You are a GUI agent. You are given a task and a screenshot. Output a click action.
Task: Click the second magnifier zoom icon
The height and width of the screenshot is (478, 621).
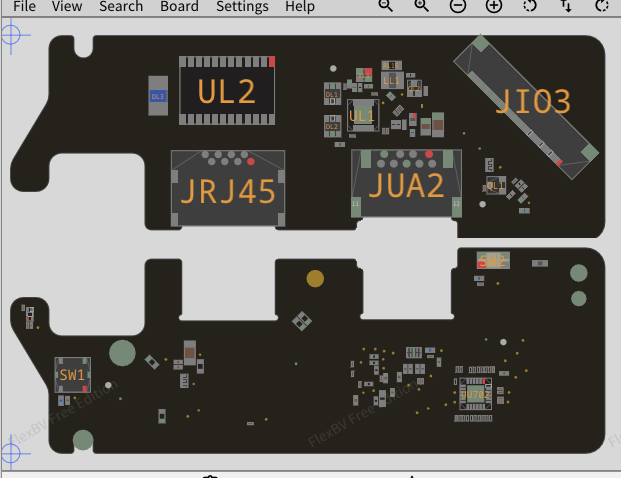coord(422,6)
